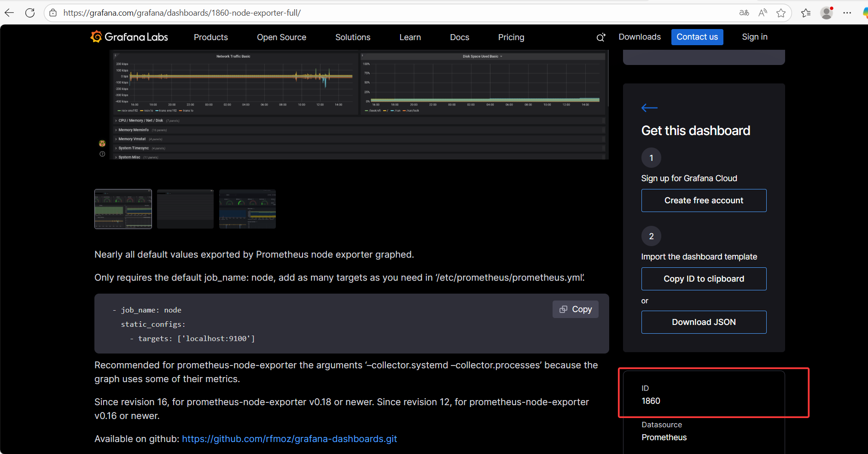Click the dashboard ID value 1860
This screenshot has width=868, height=454.
point(651,401)
